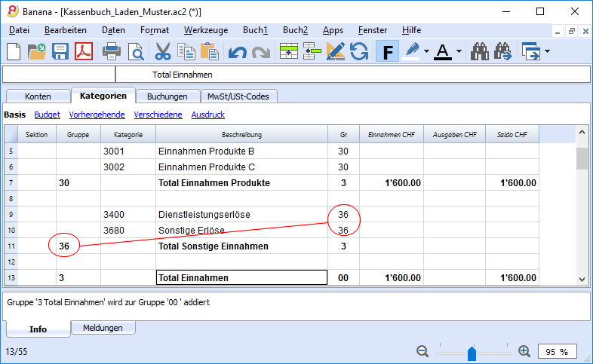Screen dimensions: 593x364
Task: Select the Info tab
Action: click(38, 329)
